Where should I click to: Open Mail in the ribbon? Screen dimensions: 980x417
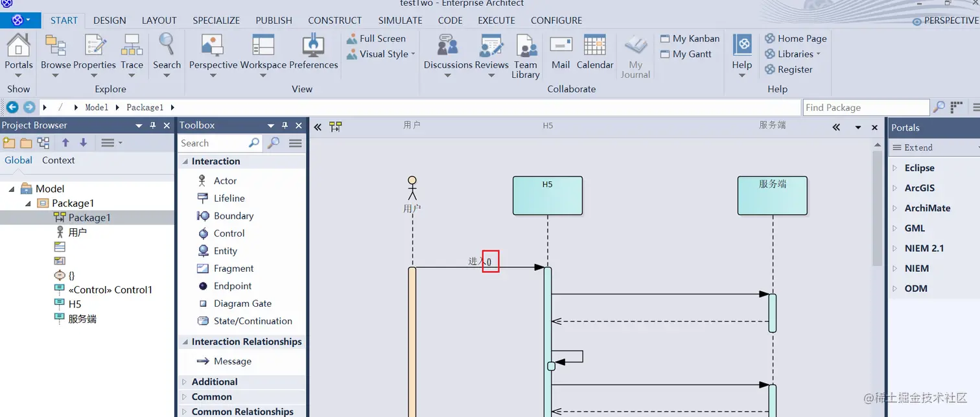pyautogui.click(x=561, y=51)
